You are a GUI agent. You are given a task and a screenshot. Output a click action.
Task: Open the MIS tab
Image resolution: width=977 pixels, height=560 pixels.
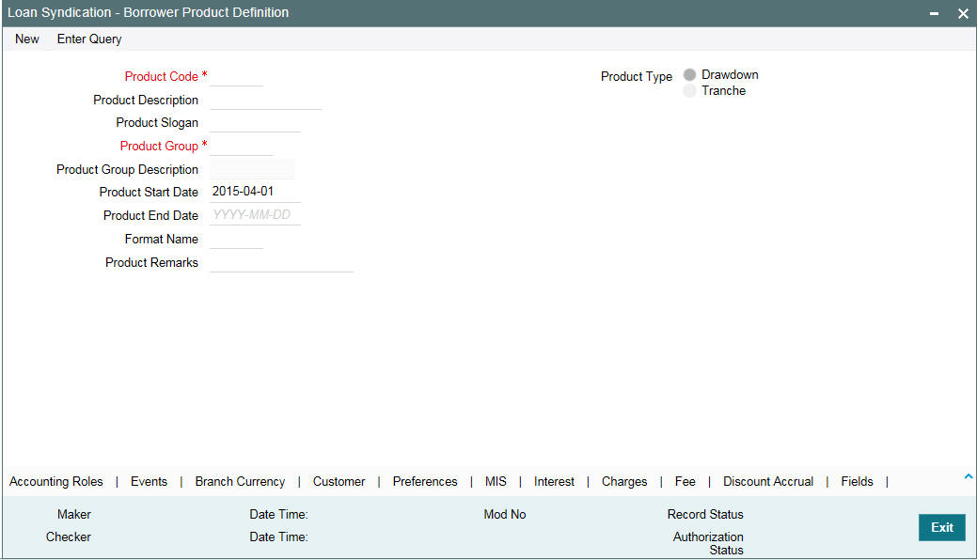pos(496,481)
